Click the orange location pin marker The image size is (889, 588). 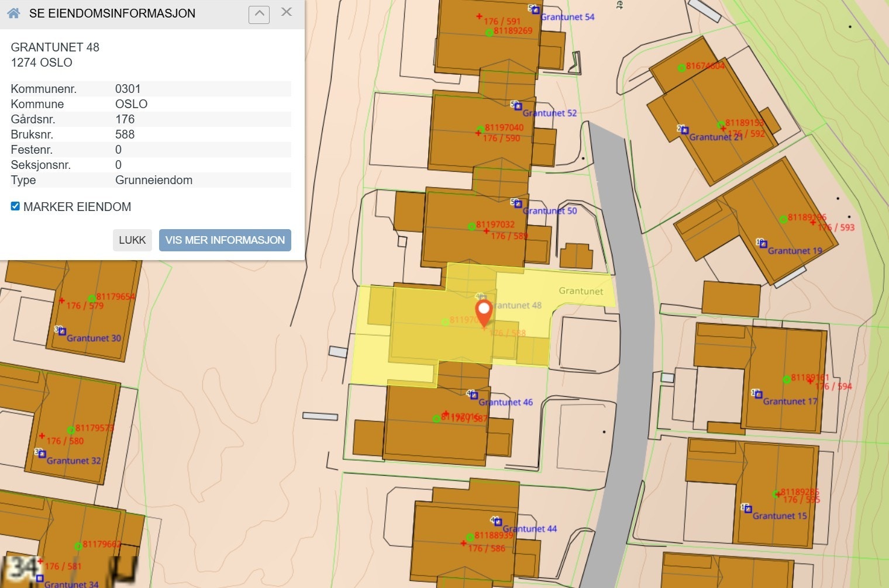point(484,310)
